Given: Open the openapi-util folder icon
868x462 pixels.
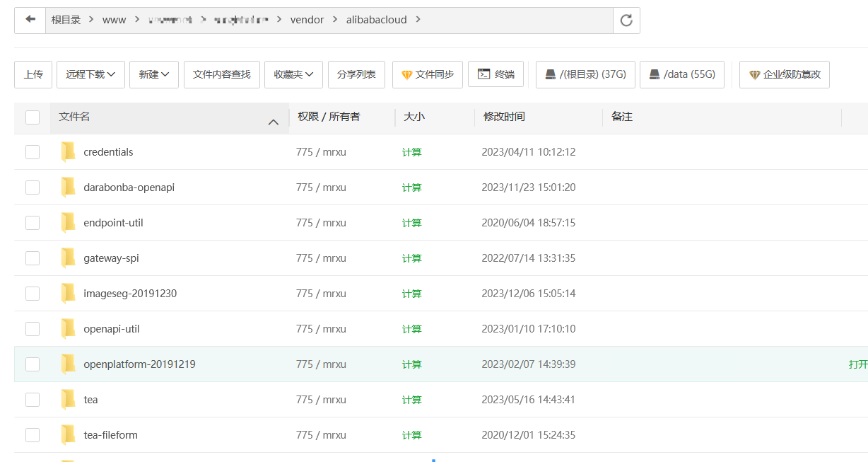Looking at the screenshot, I should [68, 328].
